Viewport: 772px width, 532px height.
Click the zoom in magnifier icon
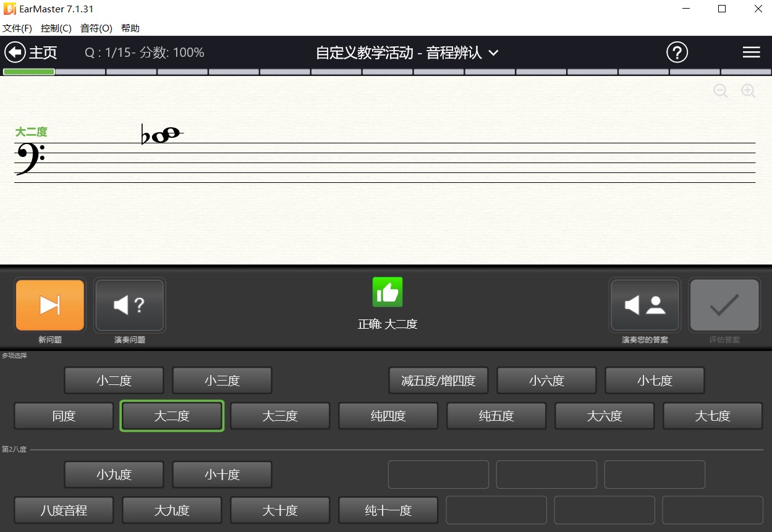(748, 91)
